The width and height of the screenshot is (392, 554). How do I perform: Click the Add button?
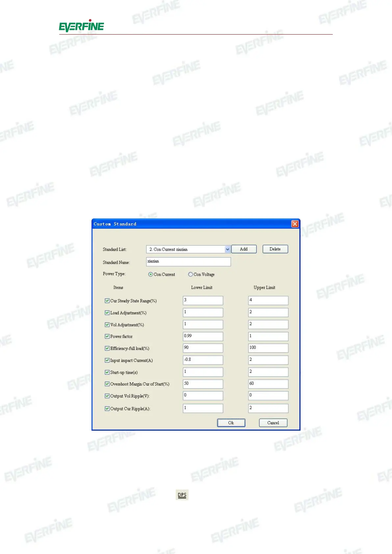click(244, 249)
